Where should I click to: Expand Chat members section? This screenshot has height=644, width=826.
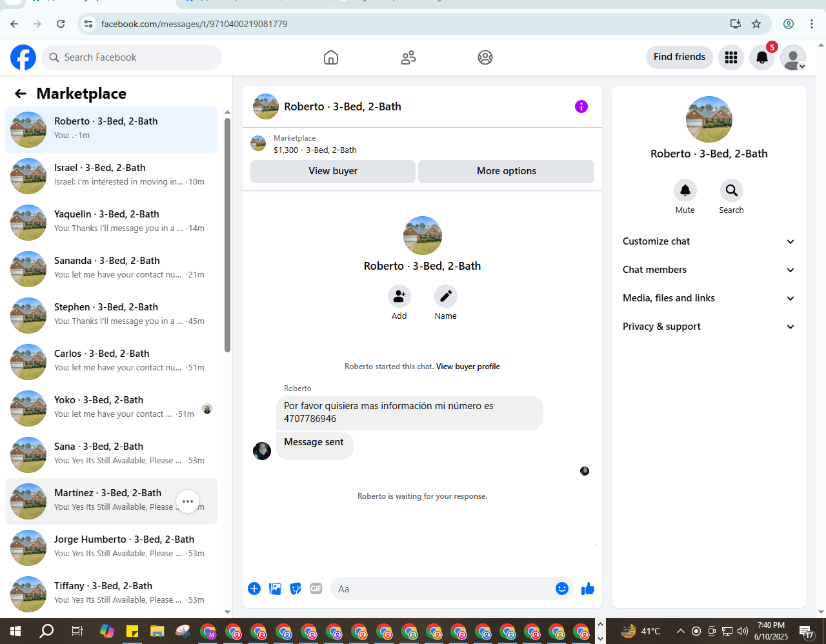click(x=709, y=270)
